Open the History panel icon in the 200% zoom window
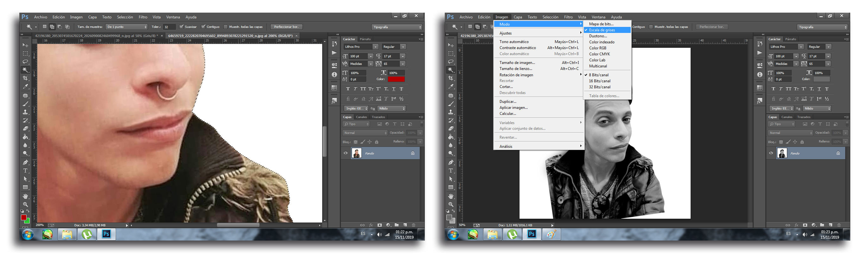Screen dimensions: 868x257 334,44
